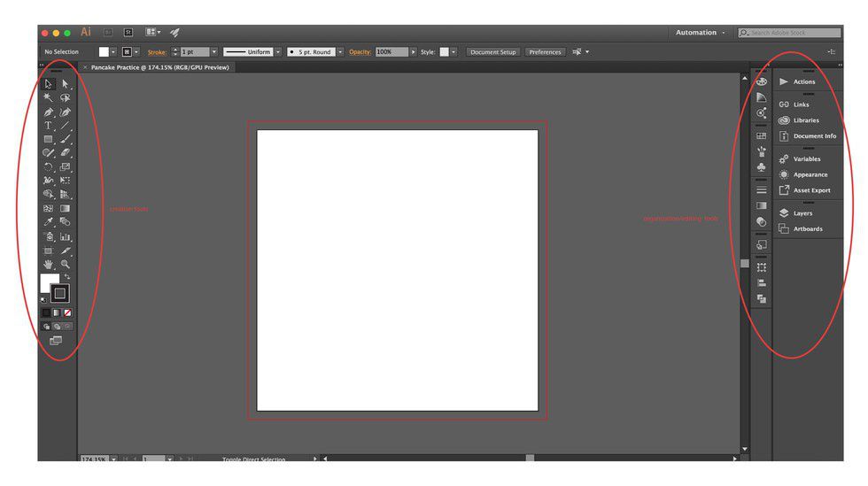
Task: Select the Direct Selection tool
Action: pos(66,84)
